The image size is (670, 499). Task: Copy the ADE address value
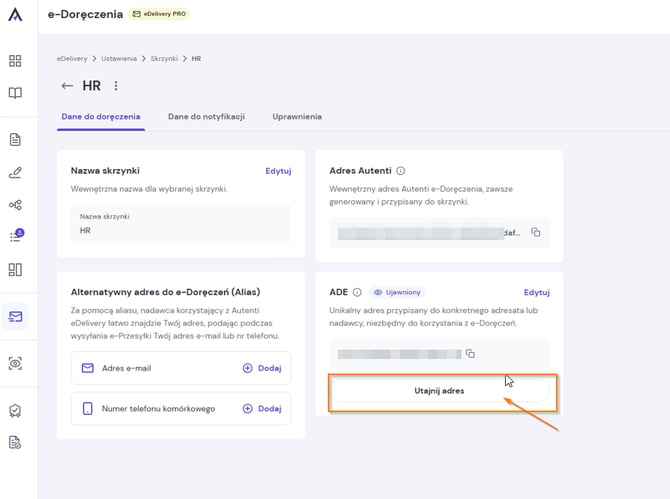tap(470, 353)
